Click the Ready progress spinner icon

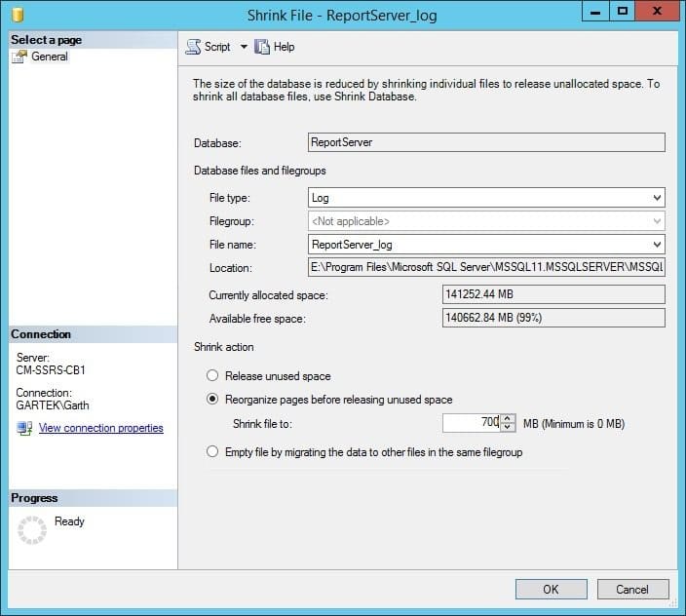pos(32,530)
